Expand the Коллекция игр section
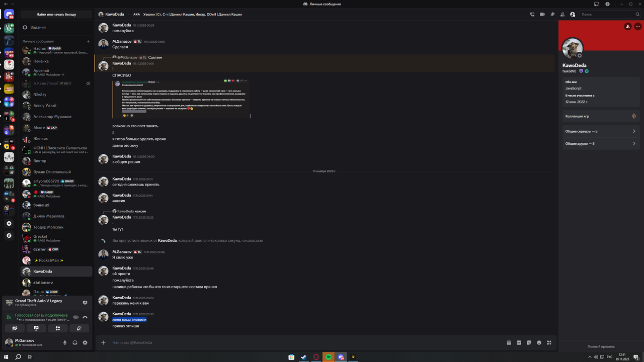The width and height of the screenshot is (644, 362). click(x=601, y=116)
